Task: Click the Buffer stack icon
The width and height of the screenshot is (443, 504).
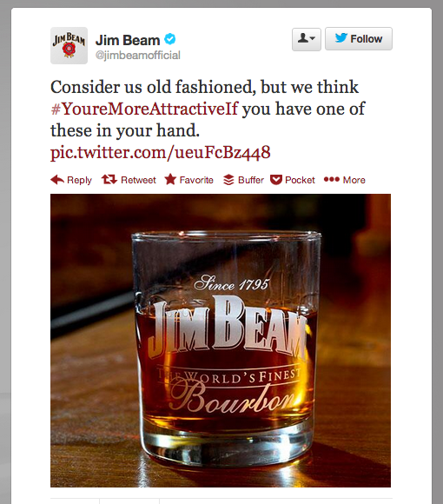Action: point(228,180)
